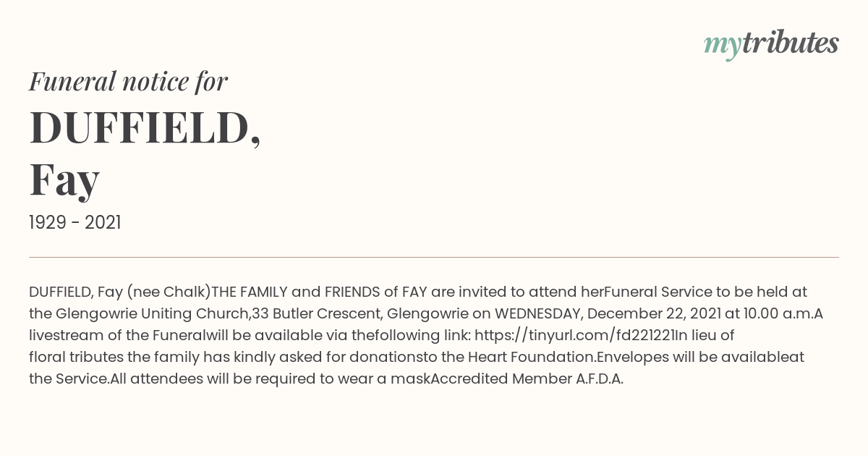
Task: Open the tinyurl.com/fd221221 livestream link
Action: click(x=573, y=335)
